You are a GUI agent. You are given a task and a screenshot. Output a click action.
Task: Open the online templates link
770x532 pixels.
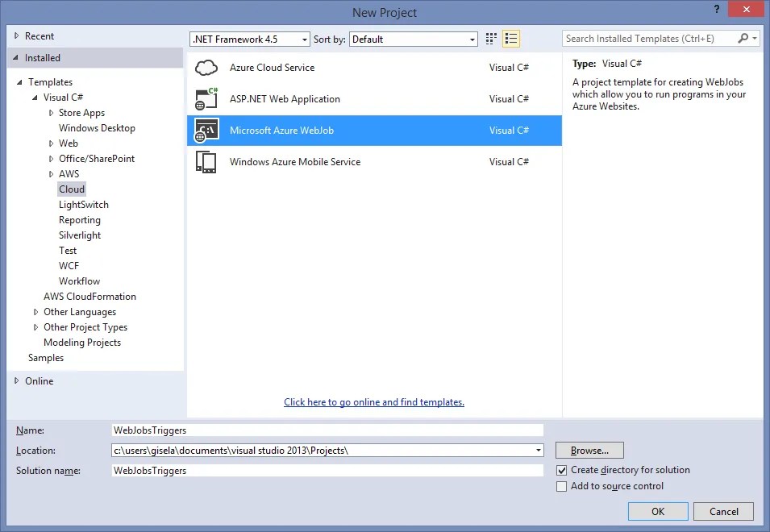[x=373, y=402]
